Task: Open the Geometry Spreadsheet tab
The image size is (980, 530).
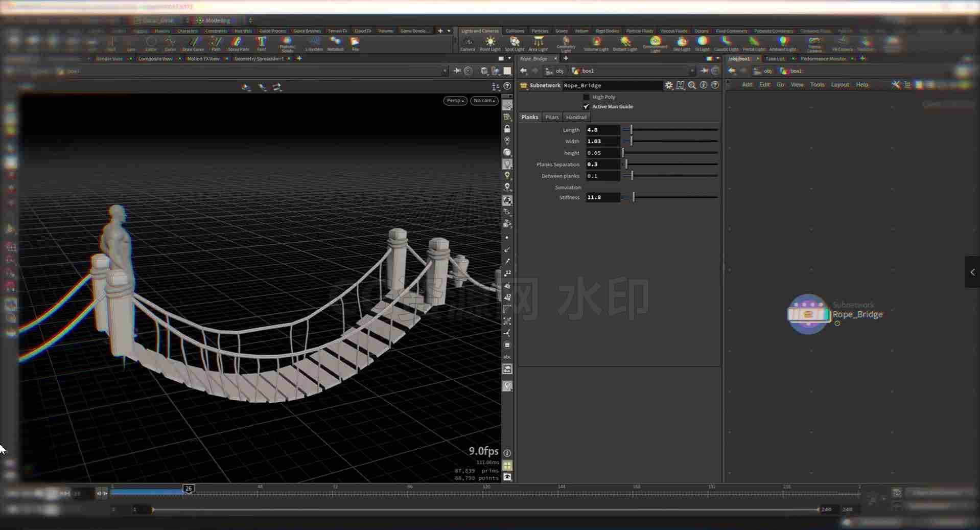Action: [x=259, y=59]
